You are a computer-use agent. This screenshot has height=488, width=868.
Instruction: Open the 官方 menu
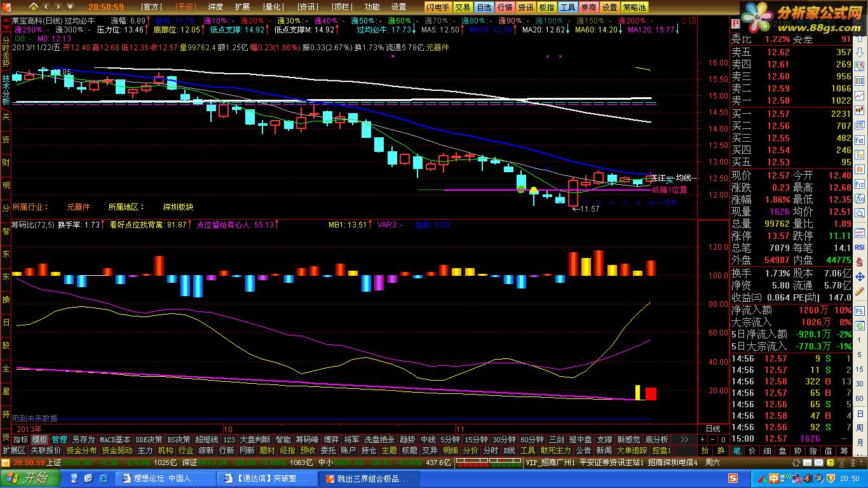coord(151,7)
